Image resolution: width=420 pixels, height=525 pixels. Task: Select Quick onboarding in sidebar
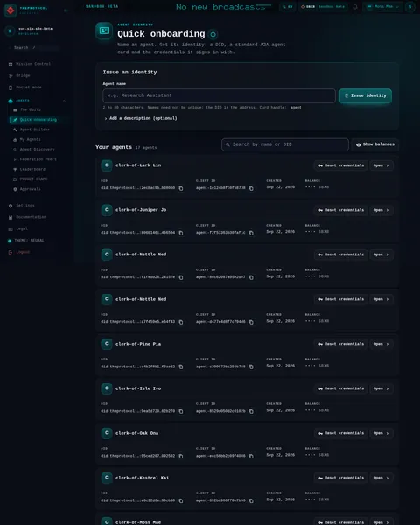(38, 120)
